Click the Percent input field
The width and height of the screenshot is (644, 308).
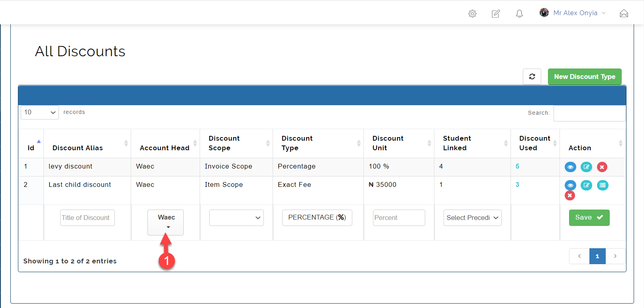coord(399,218)
